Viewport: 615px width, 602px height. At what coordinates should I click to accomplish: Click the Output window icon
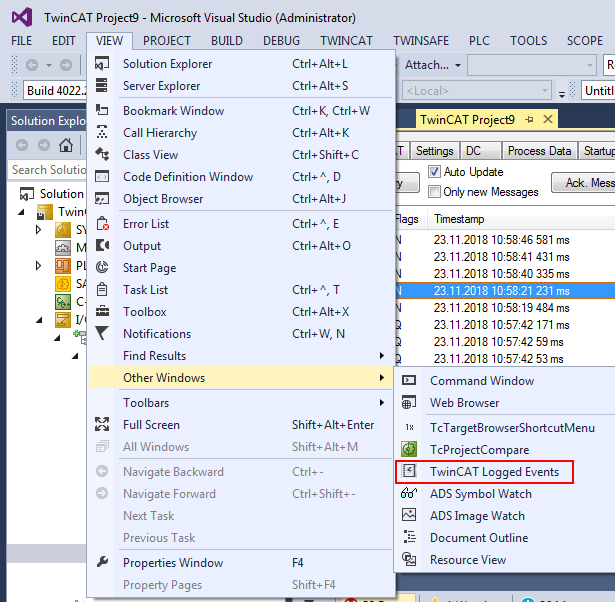tap(102, 246)
